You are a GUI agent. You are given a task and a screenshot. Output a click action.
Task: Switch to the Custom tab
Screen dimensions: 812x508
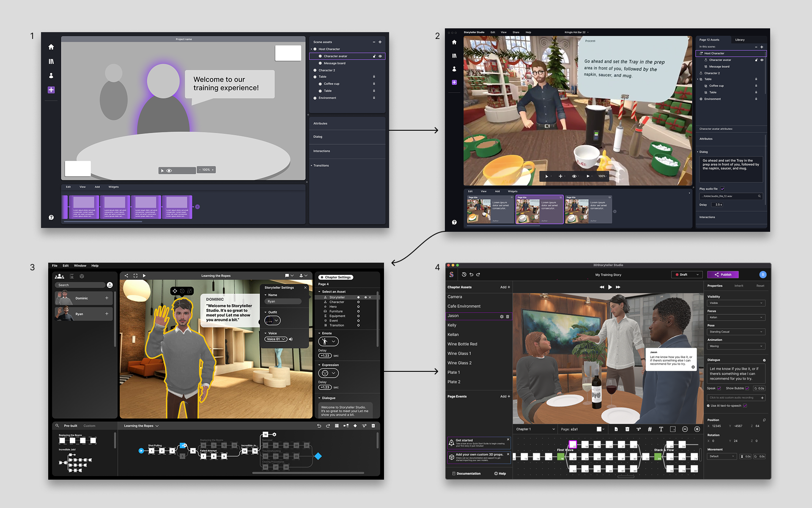click(x=89, y=426)
